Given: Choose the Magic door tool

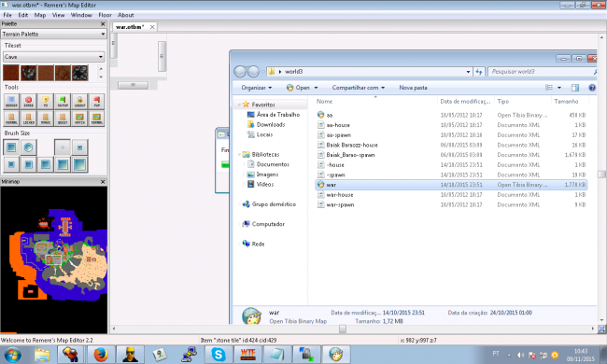Looking at the screenshot, I should coord(46,119).
